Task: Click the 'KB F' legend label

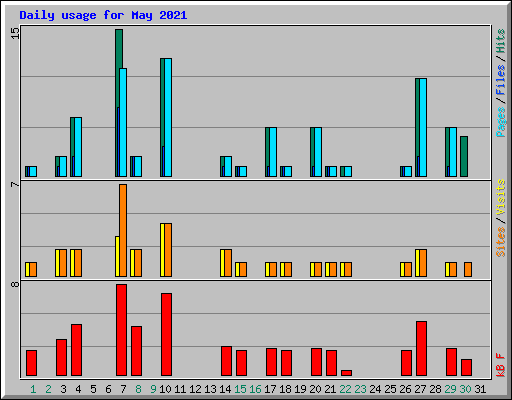Action: (x=501, y=365)
